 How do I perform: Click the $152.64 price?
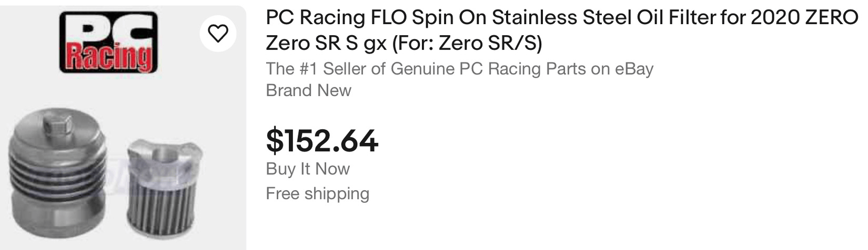click(322, 140)
